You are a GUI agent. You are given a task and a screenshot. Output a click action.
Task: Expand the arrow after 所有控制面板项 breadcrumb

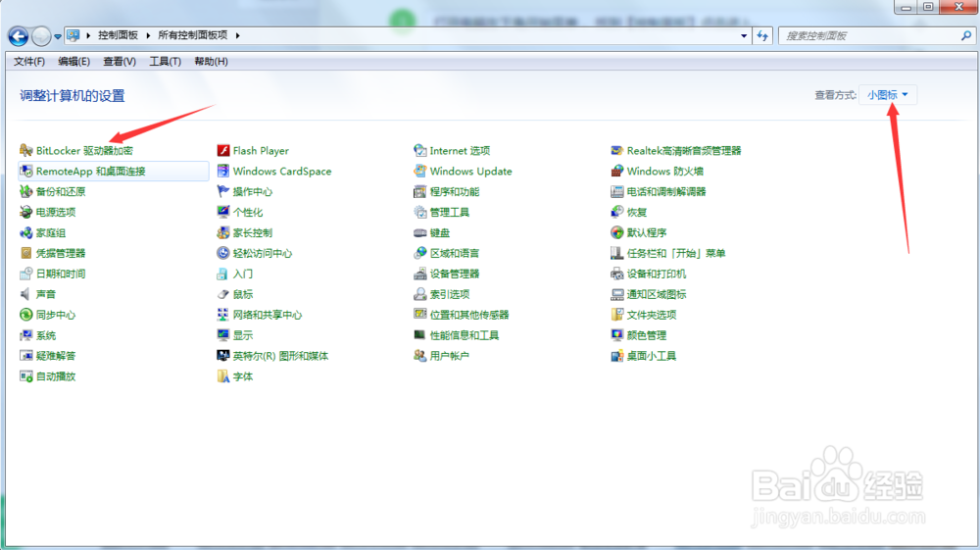click(x=237, y=35)
